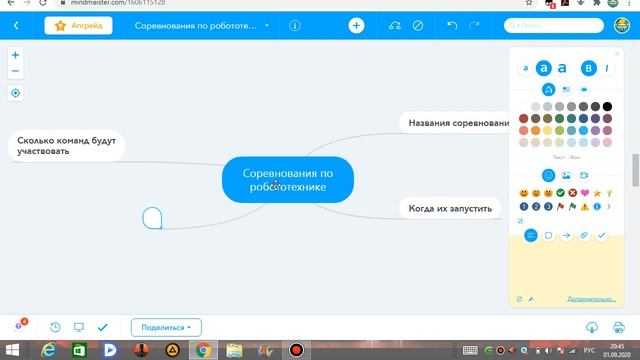This screenshot has height=360, width=640.
Task: Pick the dark green color swatch
Action: [x=560, y=119]
